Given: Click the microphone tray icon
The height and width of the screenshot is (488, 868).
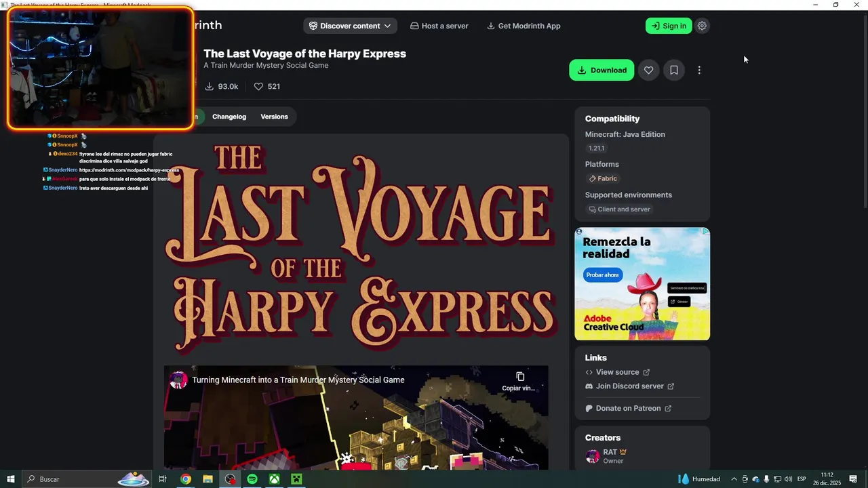Looking at the screenshot, I should click(766, 479).
